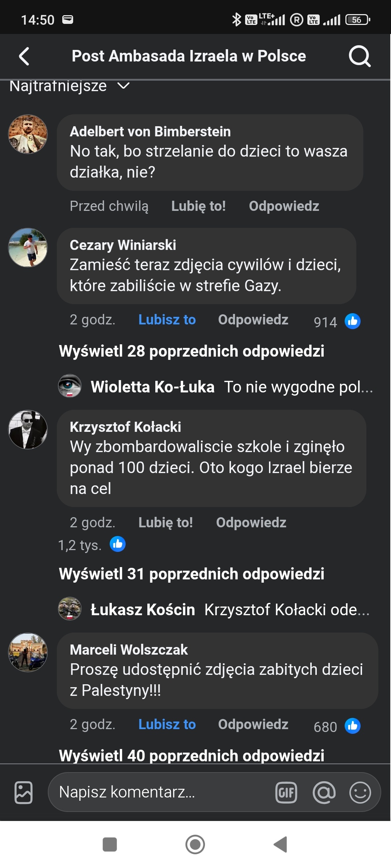
Task: Open the Najtrafniejsze sort dropdown
Action: coord(70,86)
